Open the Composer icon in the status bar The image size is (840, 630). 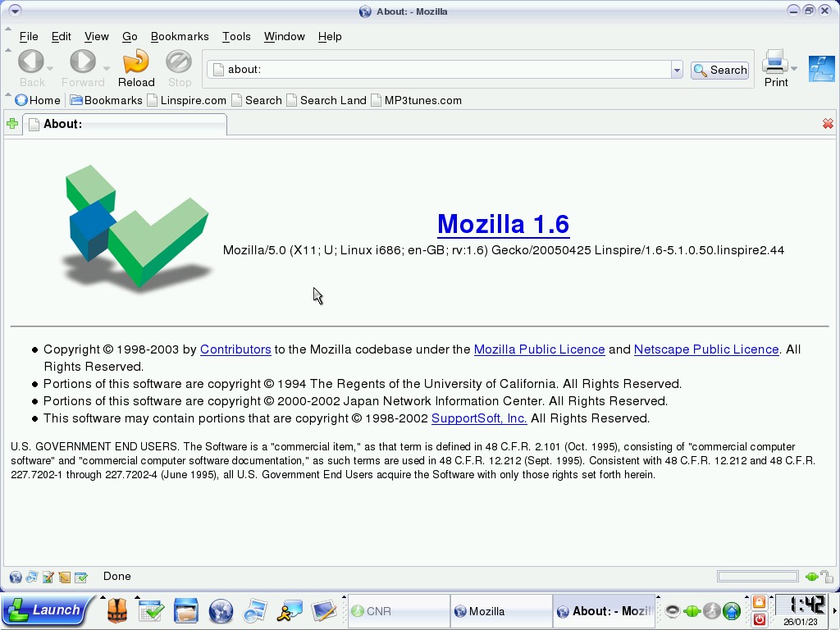(x=48, y=577)
